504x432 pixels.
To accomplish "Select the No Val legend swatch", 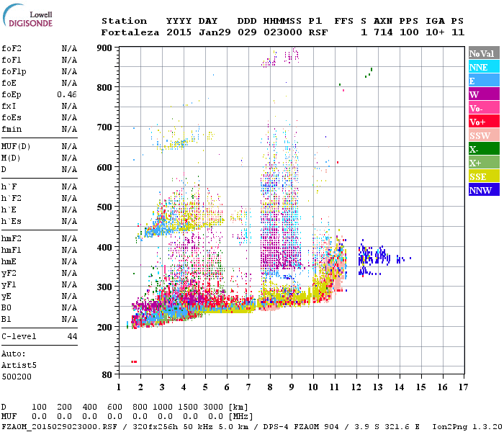I will pyautogui.click(x=484, y=53).
